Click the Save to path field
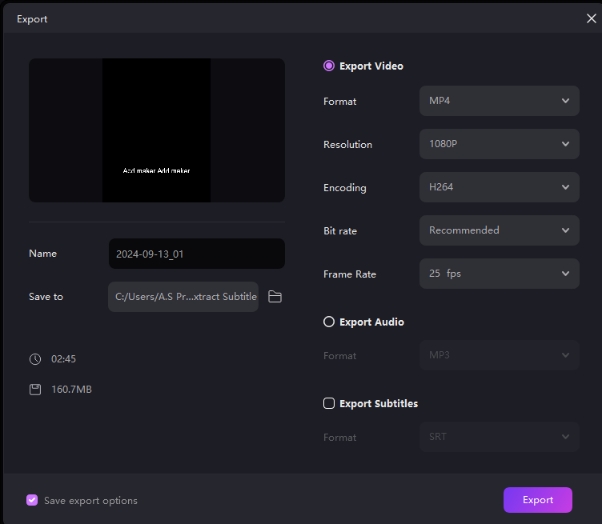This screenshot has width=602, height=524. point(183,297)
